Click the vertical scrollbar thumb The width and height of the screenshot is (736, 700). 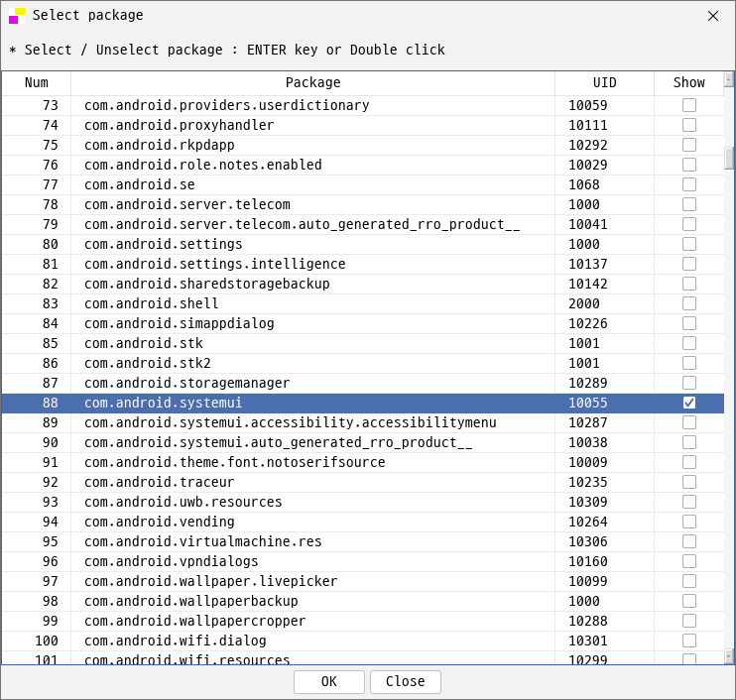[729, 158]
